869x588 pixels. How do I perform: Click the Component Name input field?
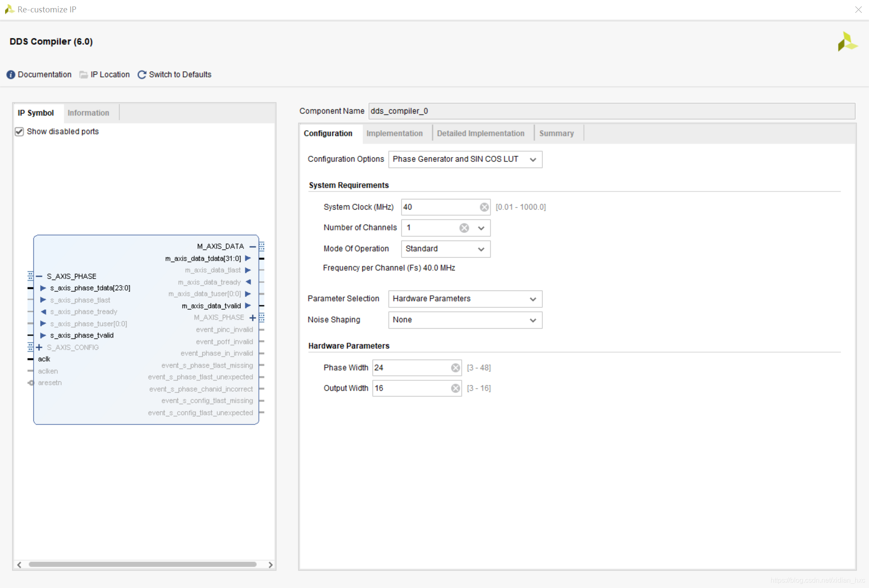coord(611,111)
